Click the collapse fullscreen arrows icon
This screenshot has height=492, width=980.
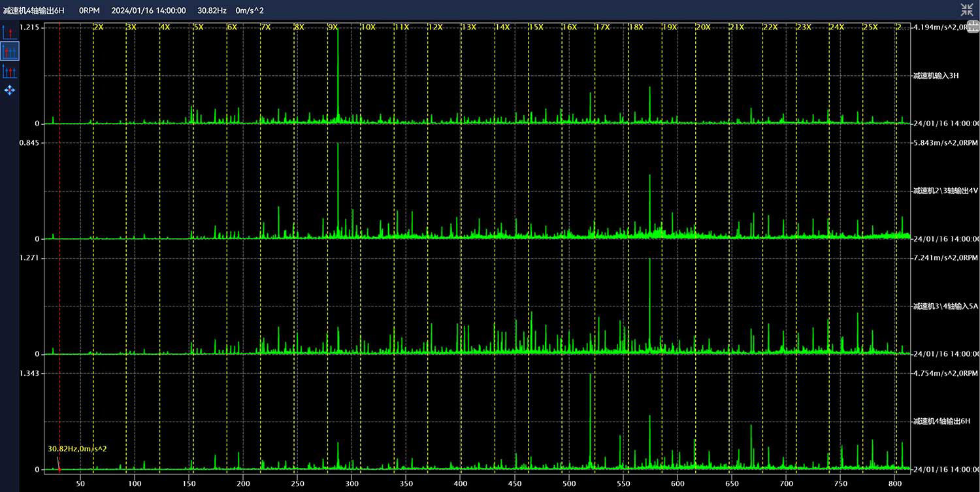tap(966, 9)
